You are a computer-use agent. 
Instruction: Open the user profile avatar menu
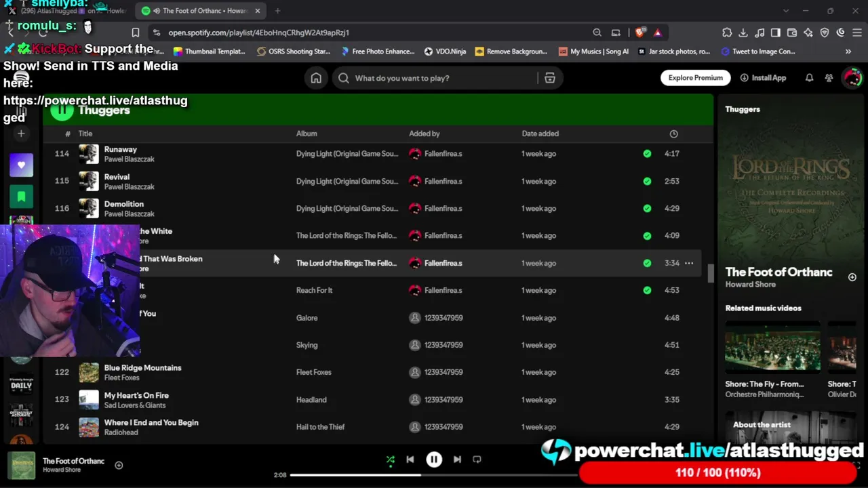coord(852,77)
